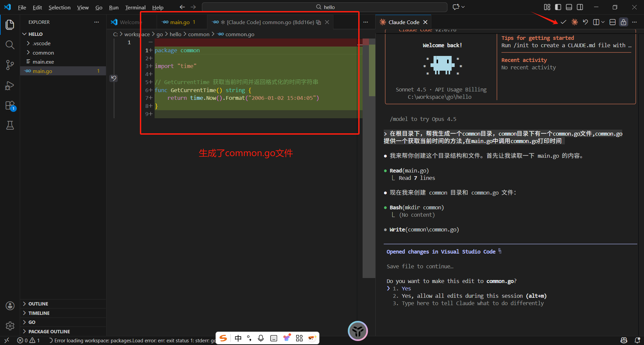The image size is (644, 345).
Task: Select the Claude Code tab
Action: click(x=404, y=22)
